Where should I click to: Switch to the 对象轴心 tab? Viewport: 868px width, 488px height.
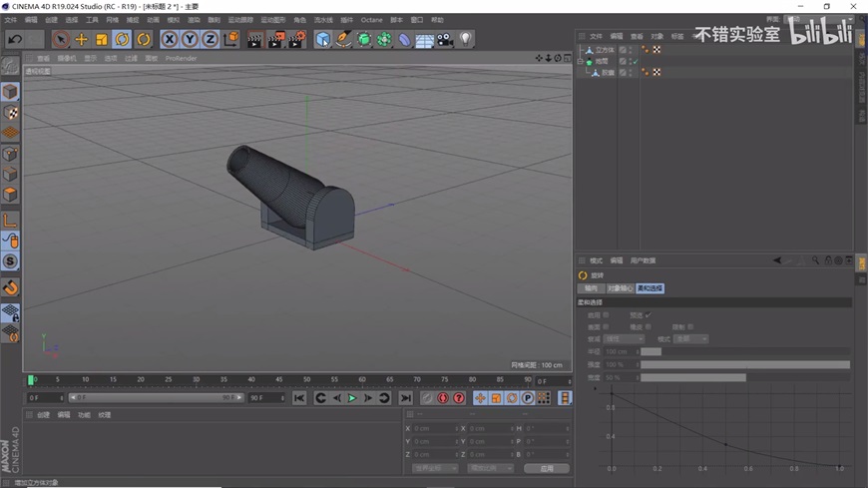[620, 288]
